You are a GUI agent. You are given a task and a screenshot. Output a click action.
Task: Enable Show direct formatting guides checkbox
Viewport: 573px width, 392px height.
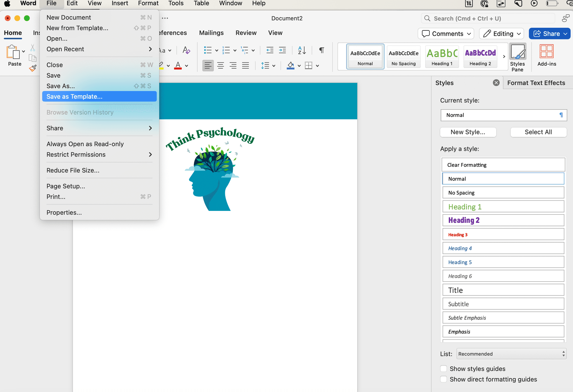[444, 379]
